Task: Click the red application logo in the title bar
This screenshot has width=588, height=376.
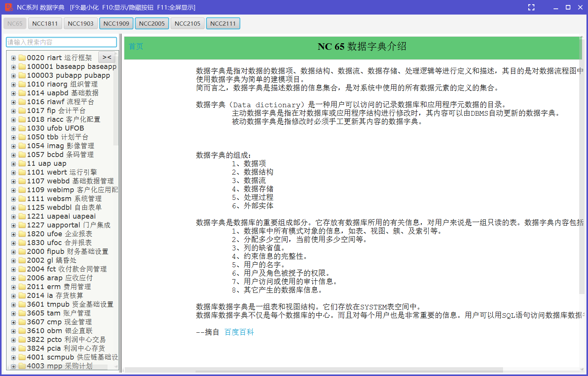Action: click(8, 7)
